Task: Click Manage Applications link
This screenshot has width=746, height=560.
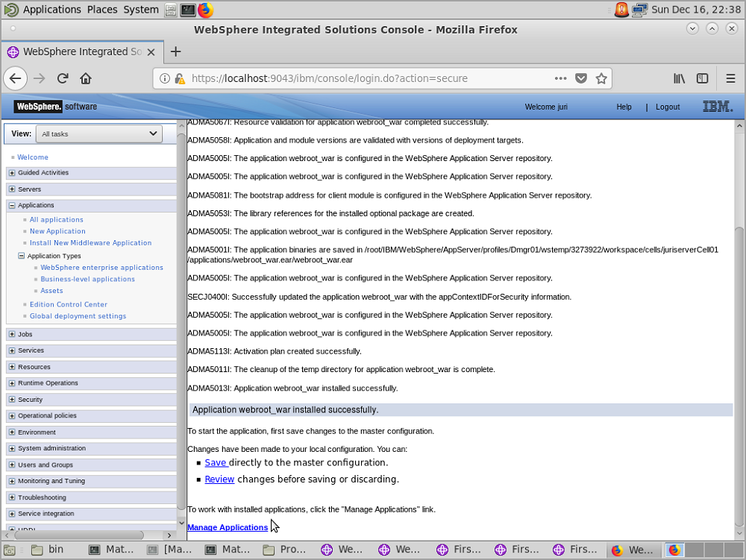Action: click(228, 527)
